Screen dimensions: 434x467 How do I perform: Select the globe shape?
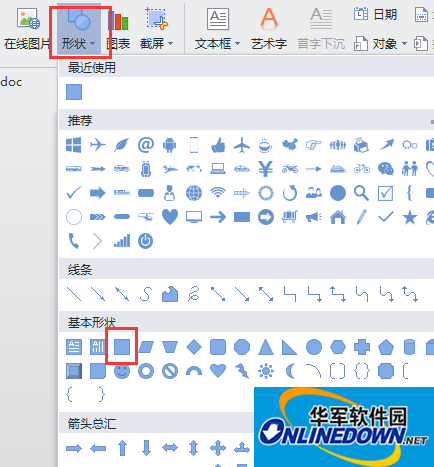tap(194, 193)
